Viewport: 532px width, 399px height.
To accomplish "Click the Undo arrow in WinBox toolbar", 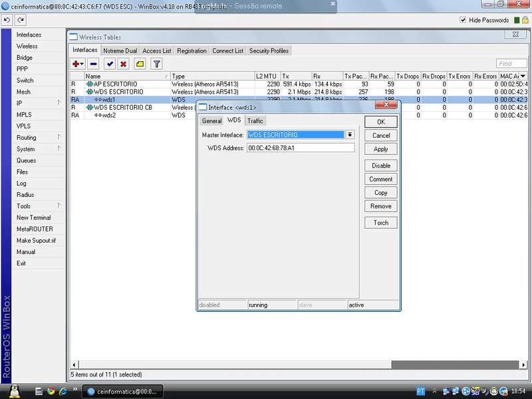I will coord(7,21).
